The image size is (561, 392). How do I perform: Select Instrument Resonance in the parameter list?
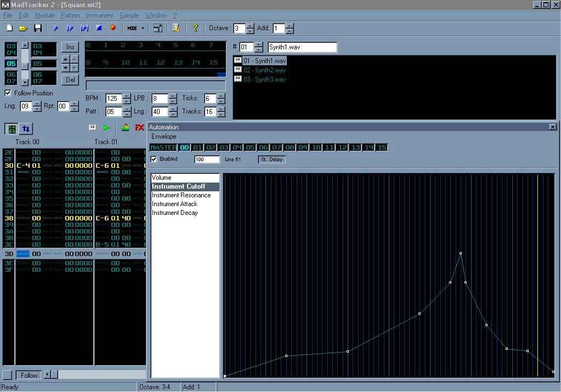coord(181,195)
